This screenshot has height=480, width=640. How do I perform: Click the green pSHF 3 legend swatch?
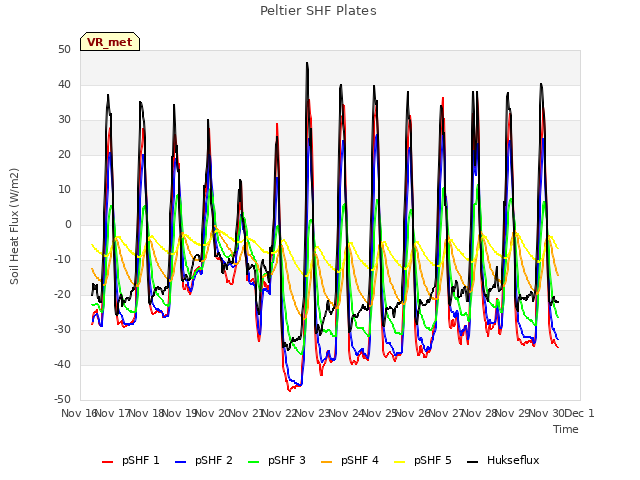[x=253, y=462]
